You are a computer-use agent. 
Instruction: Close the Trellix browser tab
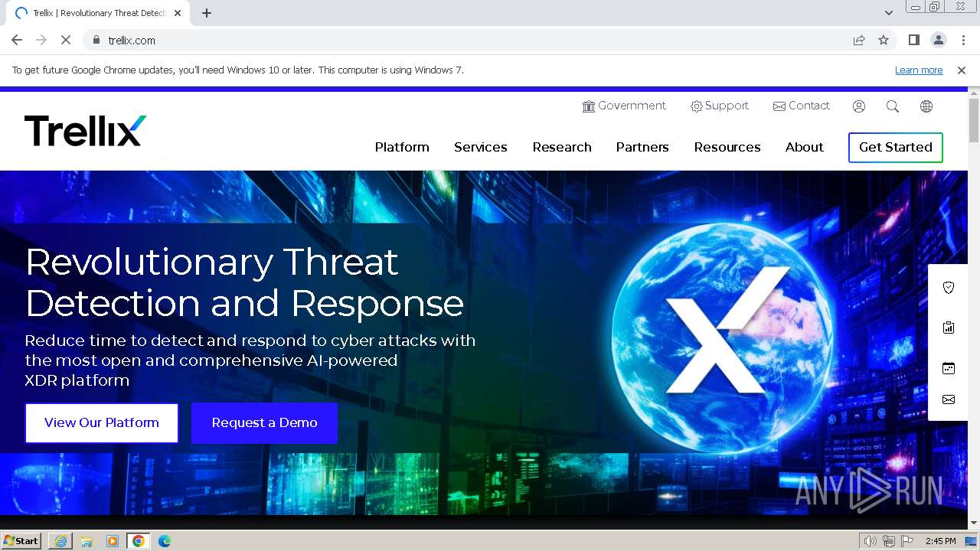point(178,13)
